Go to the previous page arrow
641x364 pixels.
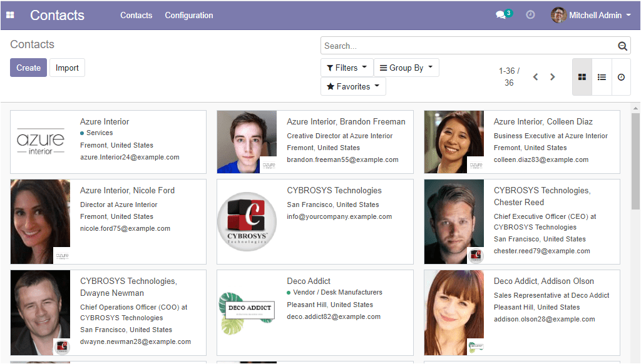(x=535, y=77)
